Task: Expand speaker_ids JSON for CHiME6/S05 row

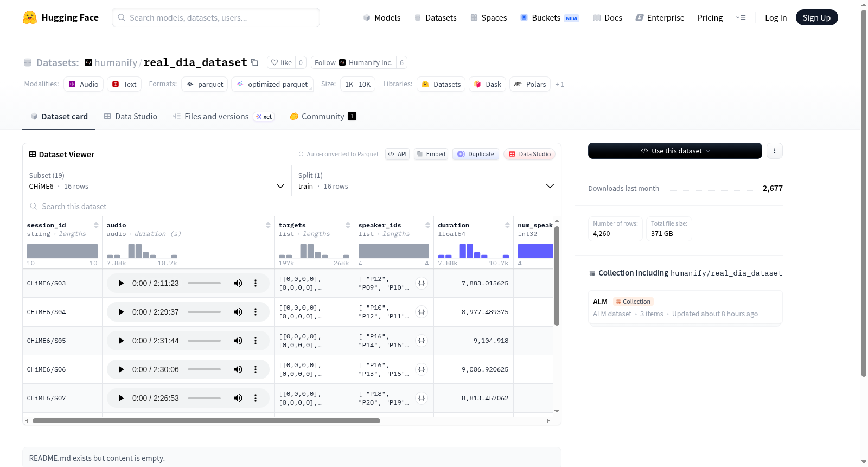Action: [422, 341]
